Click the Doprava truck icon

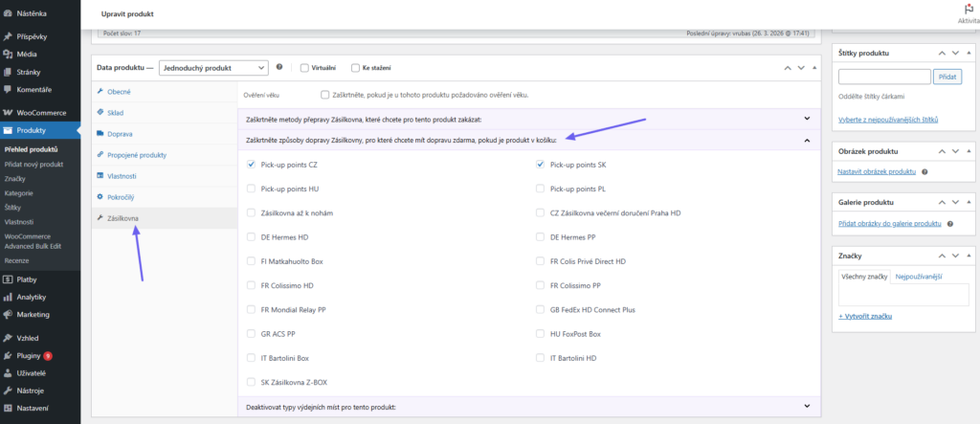pos(100,134)
